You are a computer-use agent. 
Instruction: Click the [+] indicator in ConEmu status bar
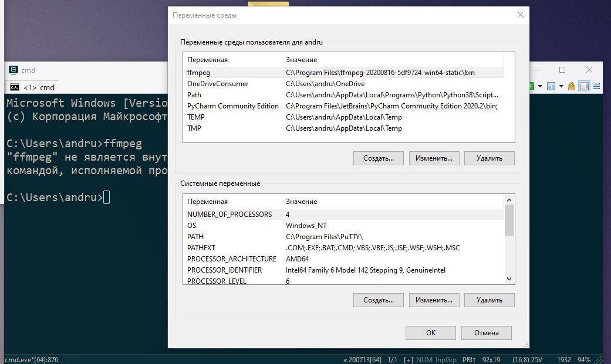tap(409, 360)
